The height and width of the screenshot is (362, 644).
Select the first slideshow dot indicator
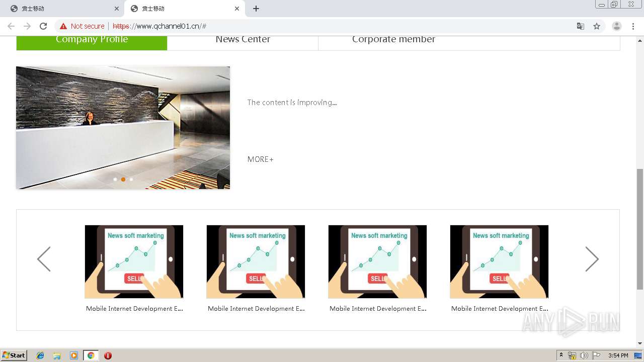[115, 179]
